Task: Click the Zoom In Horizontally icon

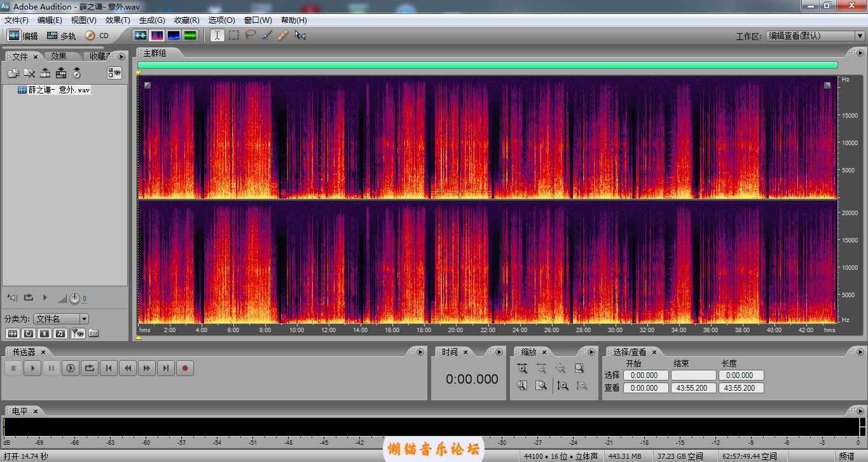Action: coord(522,368)
